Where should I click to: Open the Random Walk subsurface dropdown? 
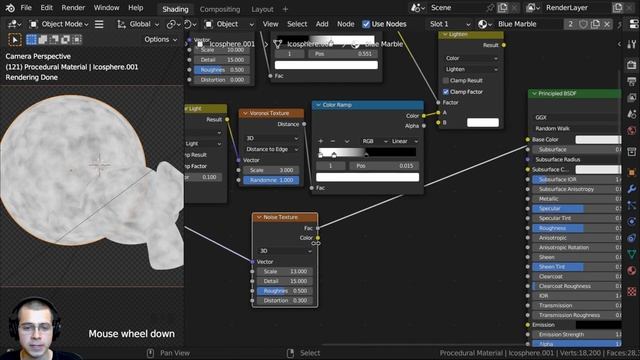[x=576, y=129]
